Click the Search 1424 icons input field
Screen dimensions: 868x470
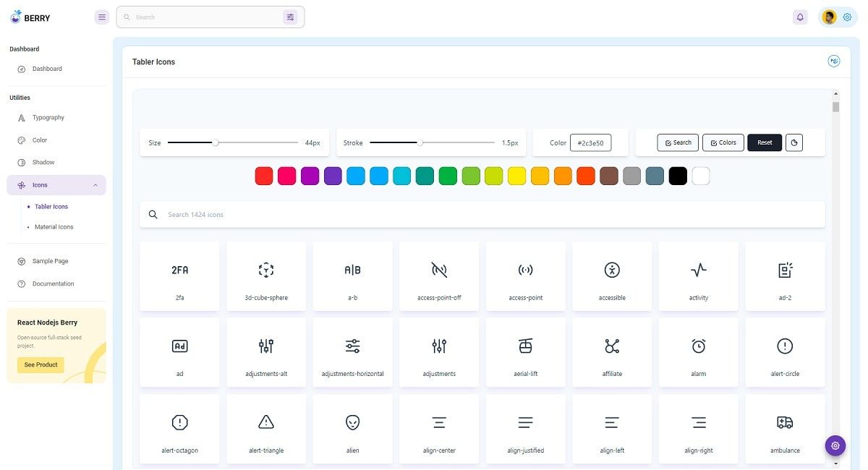point(482,214)
